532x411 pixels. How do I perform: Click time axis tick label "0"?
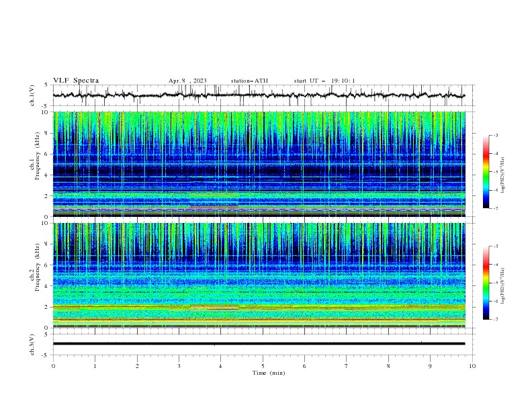click(x=53, y=366)
